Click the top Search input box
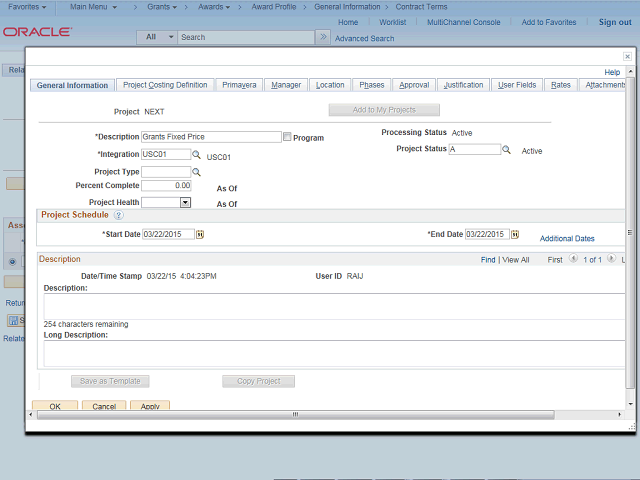The height and width of the screenshot is (480, 640). click(246, 37)
